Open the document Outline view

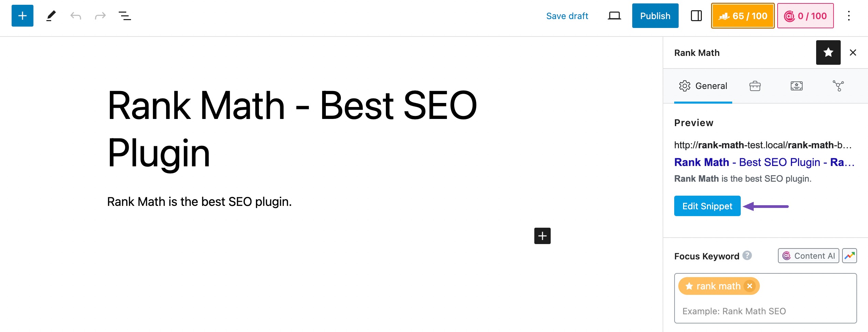[124, 16]
